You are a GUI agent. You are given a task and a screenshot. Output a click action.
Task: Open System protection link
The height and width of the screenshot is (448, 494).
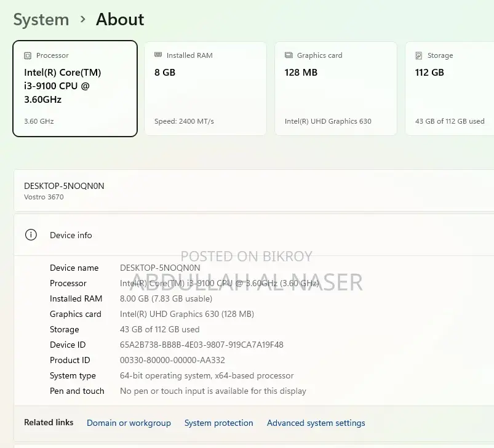218,423
